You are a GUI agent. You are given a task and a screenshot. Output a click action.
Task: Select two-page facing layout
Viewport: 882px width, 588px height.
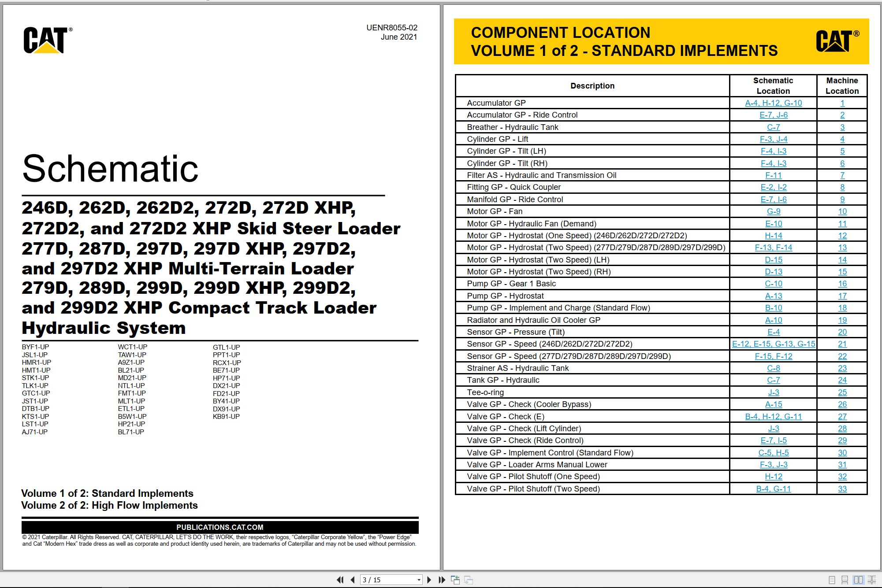858,580
